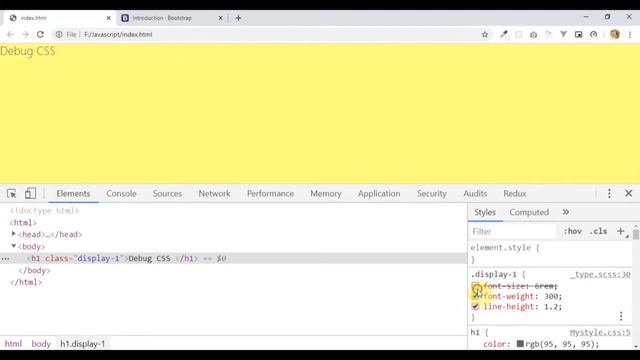Toggle the font-size property checkbox
The height and width of the screenshot is (360, 640).
point(476,286)
